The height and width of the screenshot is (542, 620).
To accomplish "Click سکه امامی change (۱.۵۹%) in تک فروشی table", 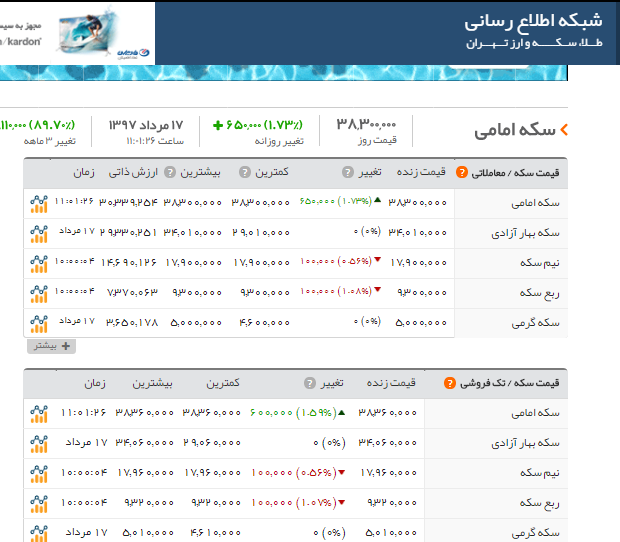I will [x=316, y=412].
